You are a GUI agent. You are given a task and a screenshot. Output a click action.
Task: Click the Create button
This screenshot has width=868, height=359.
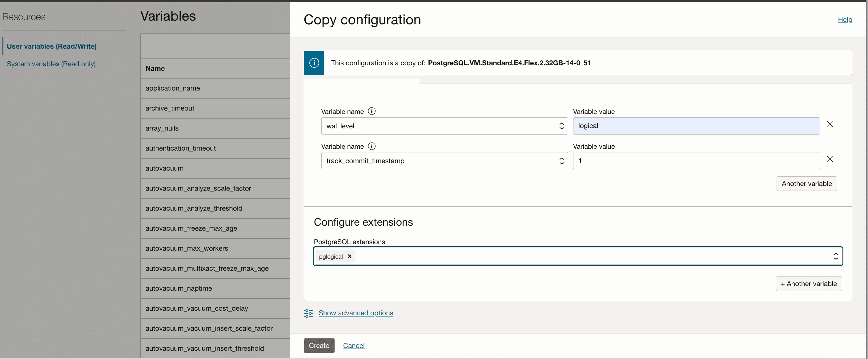point(319,345)
